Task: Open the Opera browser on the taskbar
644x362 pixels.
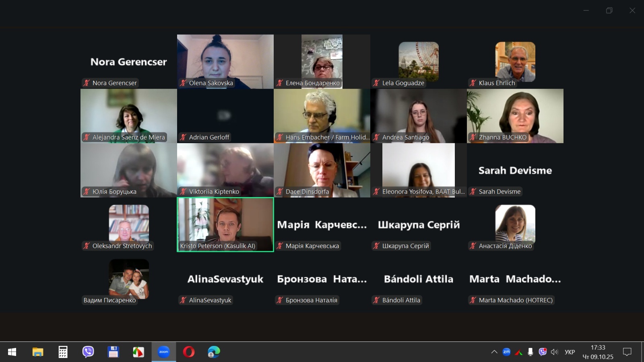Action: click(x=188, y=352)
